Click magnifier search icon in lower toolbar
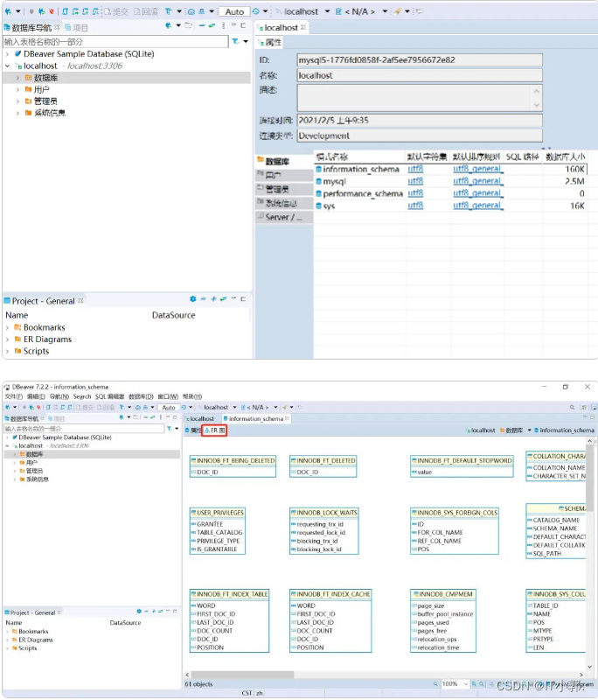This screenshot has width=598, height=700. (x=572, y=407)
